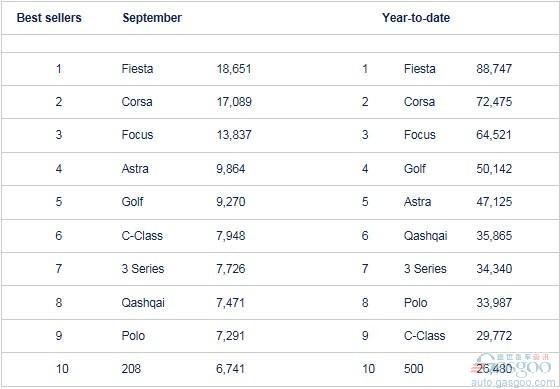
Task: Click the Best sellers column header
Action: 49,18
